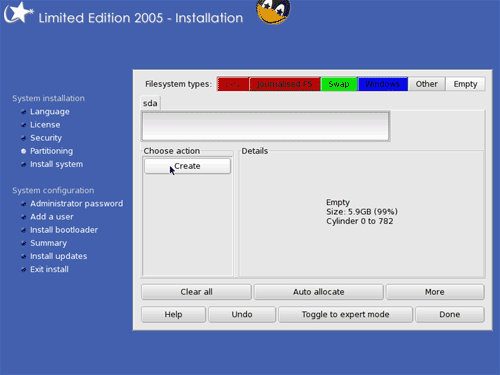Select the Administrator password step
This screenshot has width=500, height=375.
(x=77, y=204)
